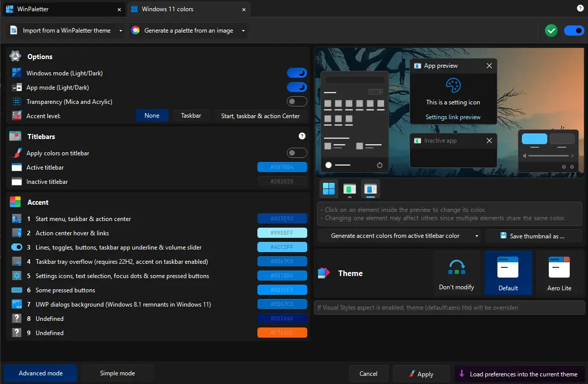Viewport: 588px width, 384px height.
Task: Click the green checkmark icon
Action: (551, 31)
